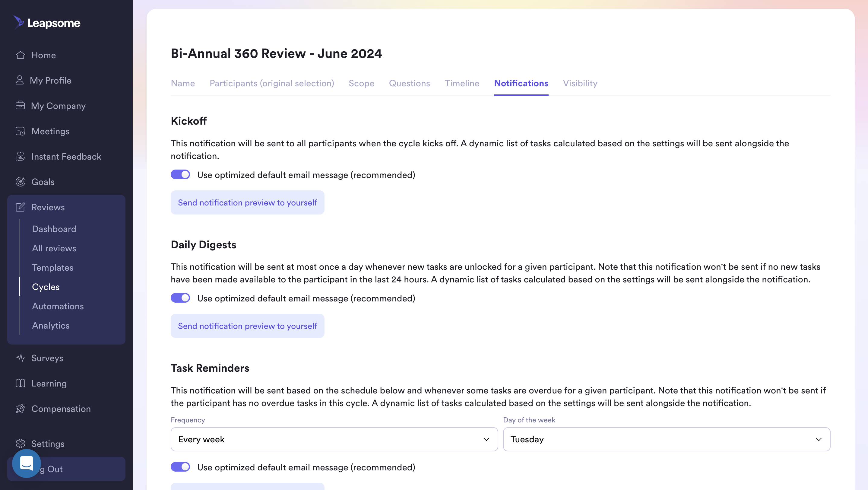The height and width of the screenshot is (490, 868).
Task: Open My Profile person icon
Action: [x=20, y=80]
